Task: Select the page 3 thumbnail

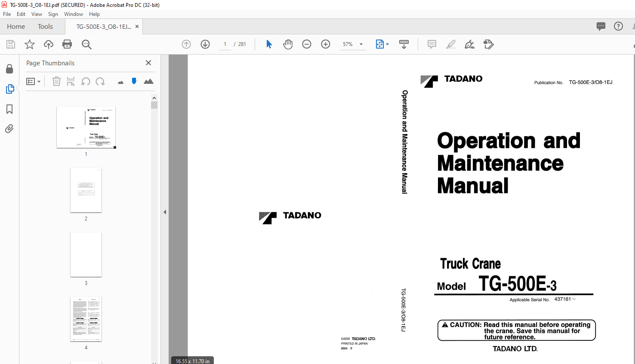Action: pyautogui.click(x=86, y=255)
